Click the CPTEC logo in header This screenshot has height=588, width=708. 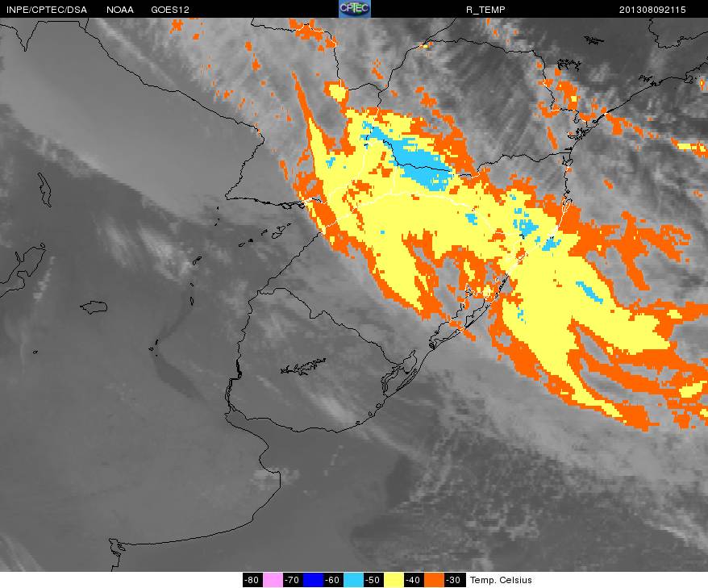pos(355,9)
